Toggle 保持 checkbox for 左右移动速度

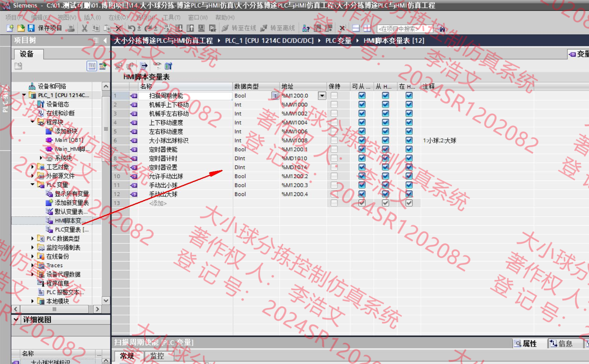[x=334, y=132]
